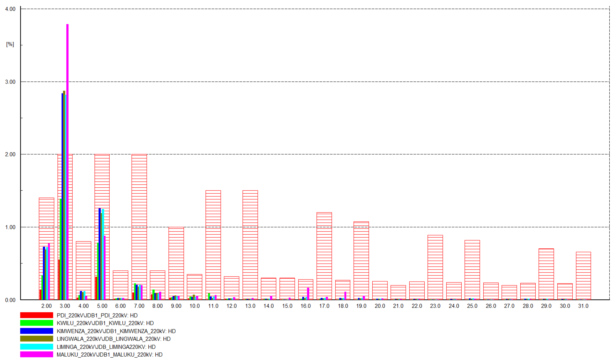Click the x-axis label 23.0

(435, 306)
